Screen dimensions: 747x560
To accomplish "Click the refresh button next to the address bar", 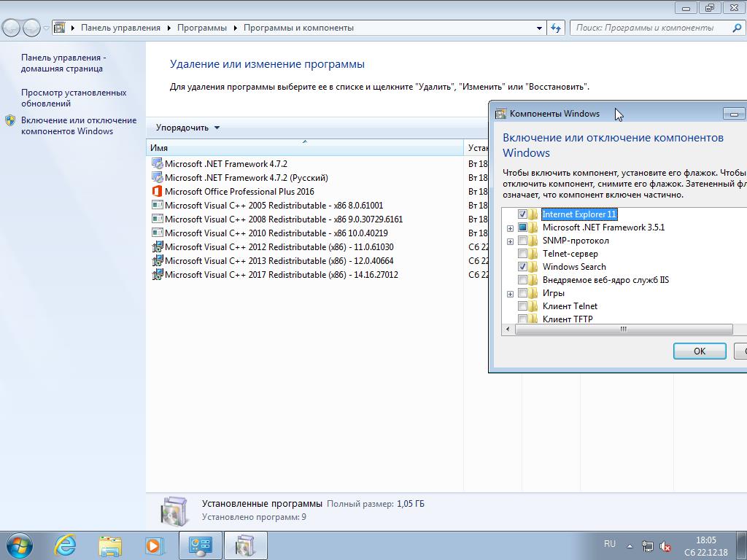I will coord(555,28).
